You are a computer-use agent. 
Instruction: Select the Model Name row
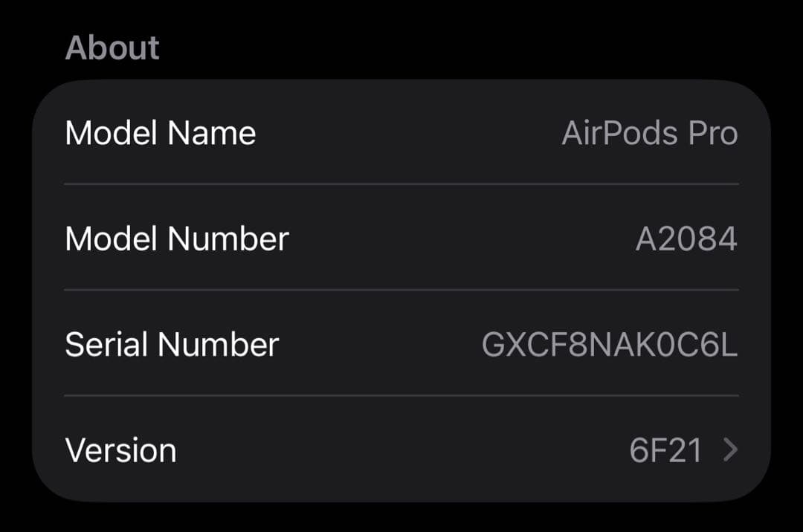401,132
